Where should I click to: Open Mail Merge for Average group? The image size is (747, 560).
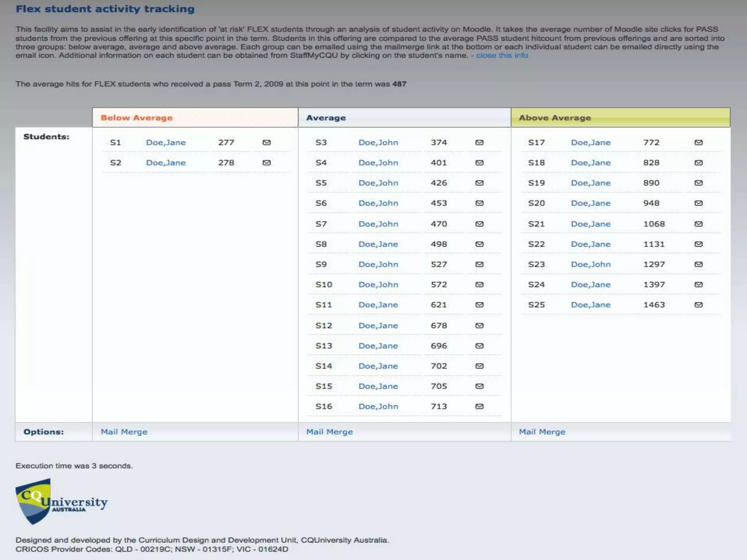pos(329,432)
